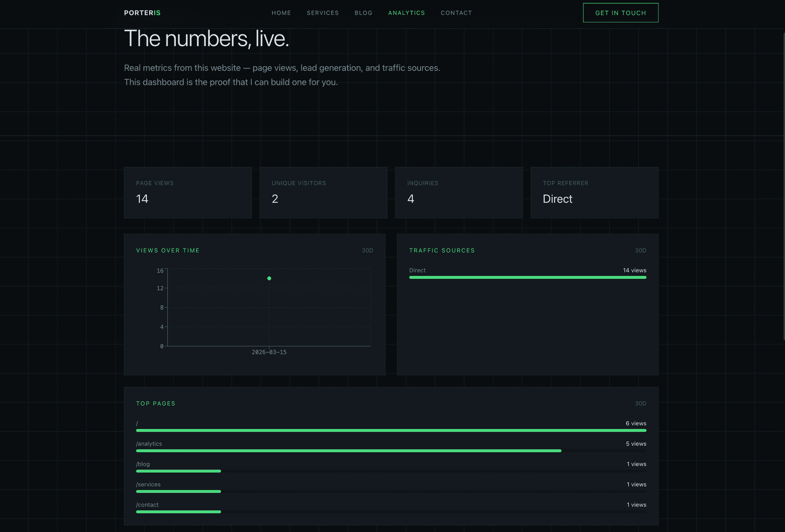Screen dimensions: 785x532
Task: Select the 30D range on Views Over Time
Action: pos(367,250)
